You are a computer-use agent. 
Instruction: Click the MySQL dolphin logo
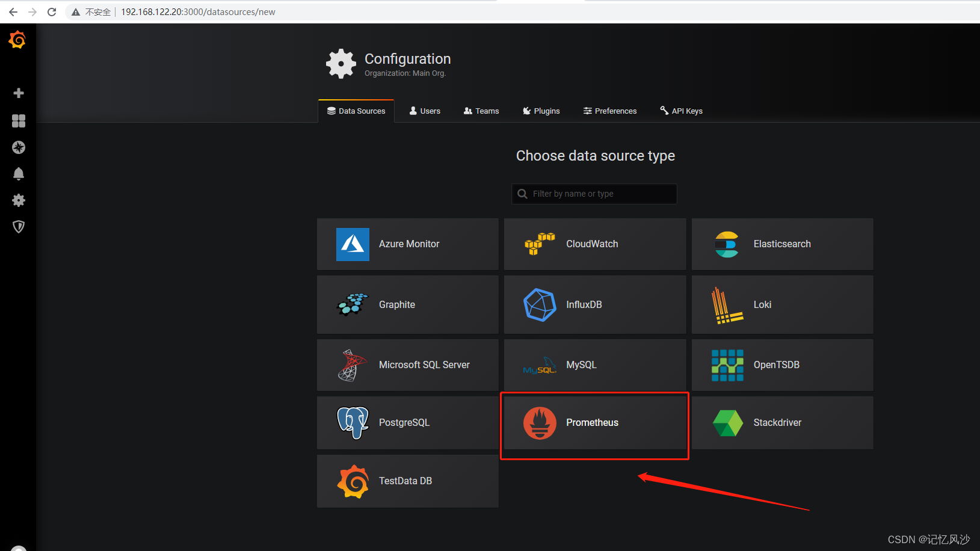pyautogui.click(x=540, y=366)
